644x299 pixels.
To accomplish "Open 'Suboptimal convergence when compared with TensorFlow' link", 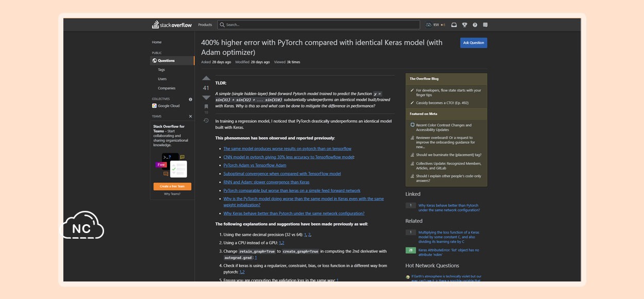I will [x=282, y=174].
